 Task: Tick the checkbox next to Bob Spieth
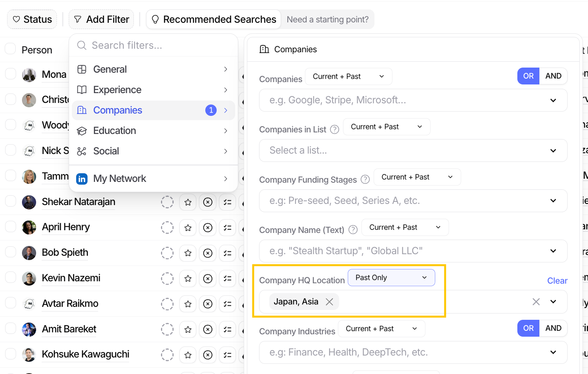pos(11,252)
